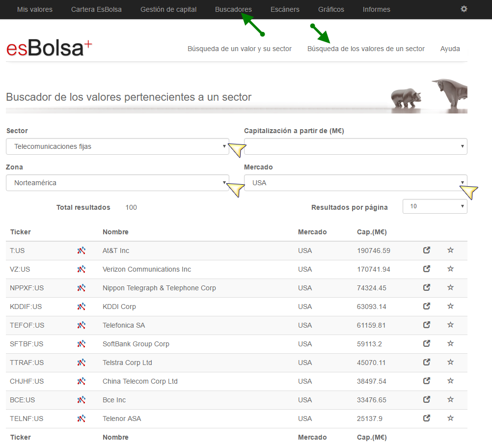The width and height of the screenshot is (492, 448).
Task: Open the Mercado dropdown showing USA
Action: (355, 183)
